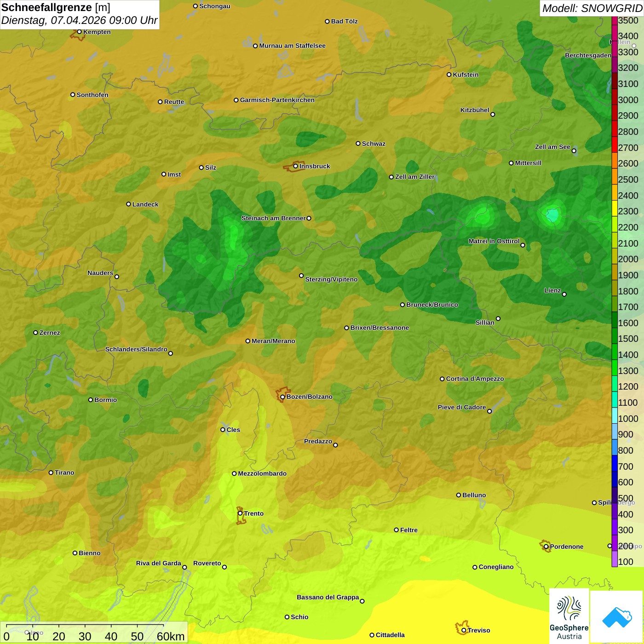Click the Kempten city marker
This screenshot has height=644, width=644.
pyautogui.click(x=79, y=32)
